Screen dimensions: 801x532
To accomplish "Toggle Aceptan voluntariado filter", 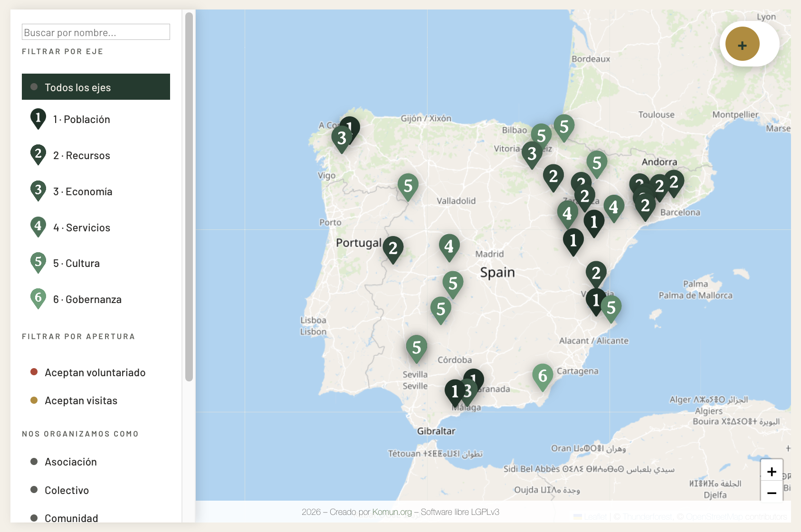I will tap(96, 372).
